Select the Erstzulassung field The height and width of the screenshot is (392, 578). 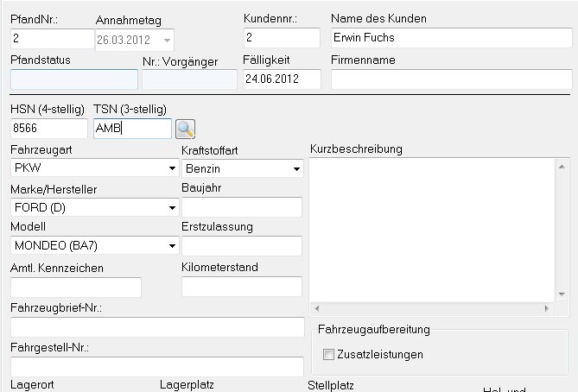pos(242,246)
